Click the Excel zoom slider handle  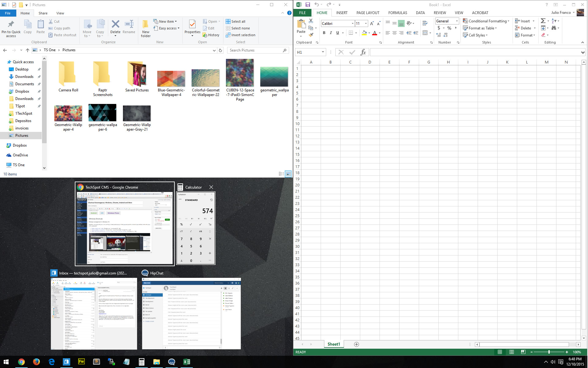[x=549, y=352]
